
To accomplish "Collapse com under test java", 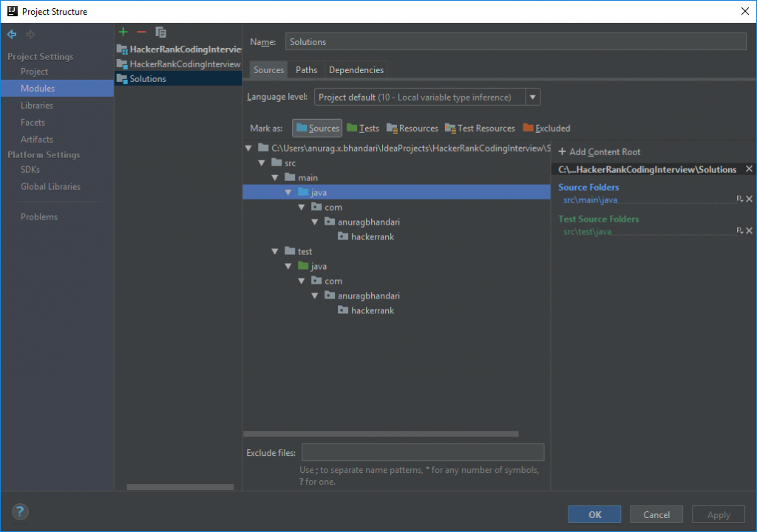I will 302,281.
